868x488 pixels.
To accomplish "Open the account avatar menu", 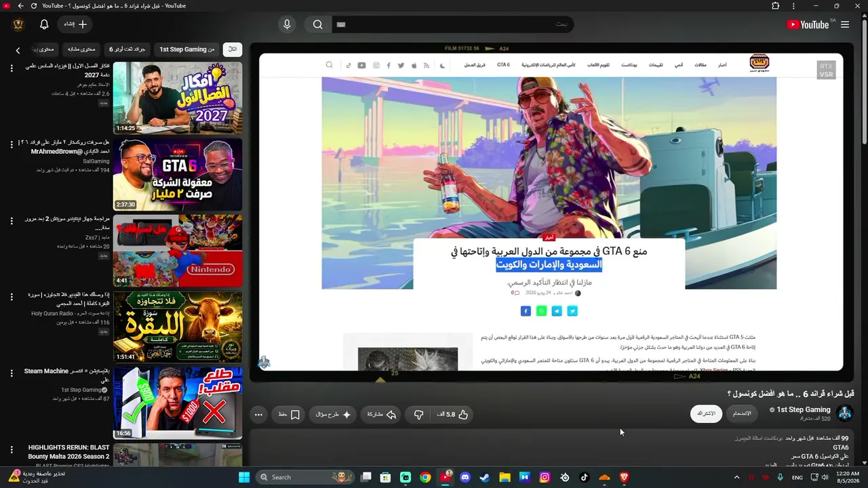I will point(18,24).
